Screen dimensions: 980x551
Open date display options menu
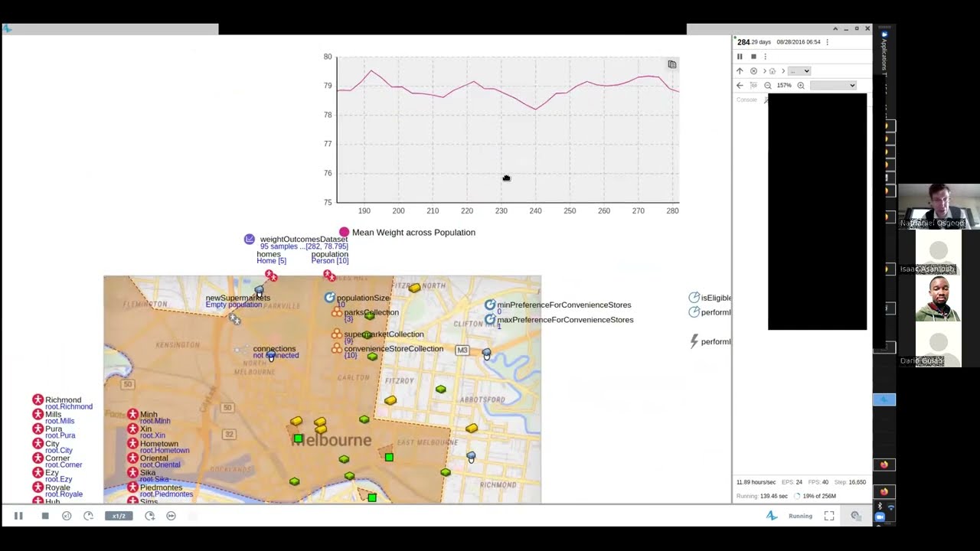click(827, 42)
